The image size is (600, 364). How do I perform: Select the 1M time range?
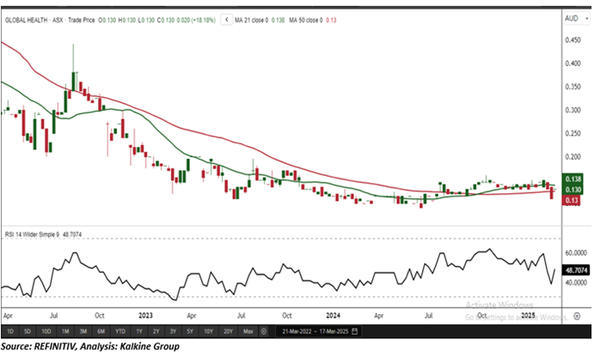click(x=65, y=331)
